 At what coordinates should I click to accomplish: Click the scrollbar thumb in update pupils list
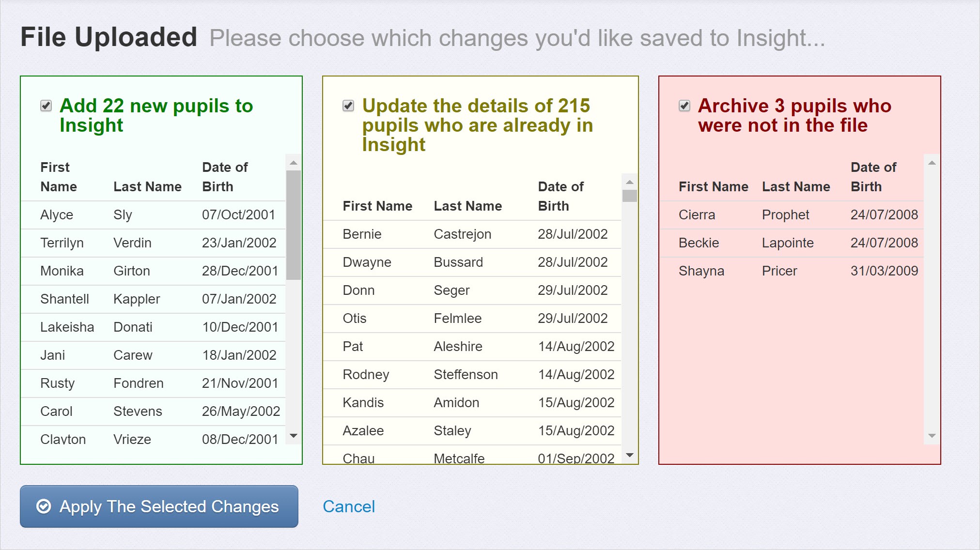tap(630, 196)
